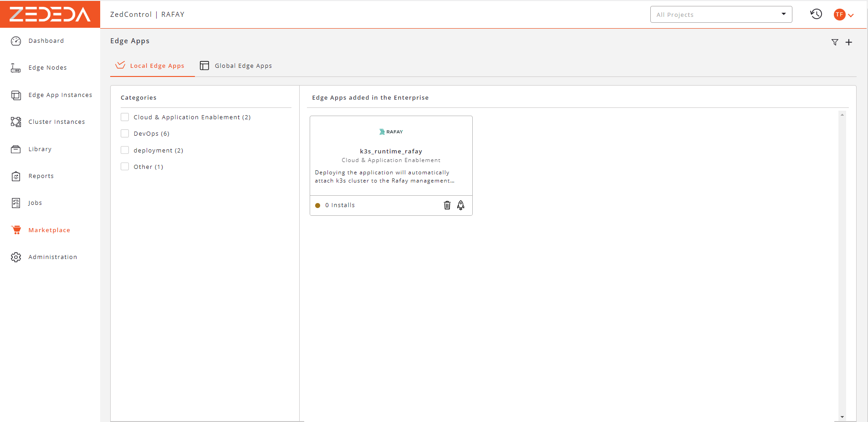Click 'DevOps (6)' category label
The image size is (868, 422).
click(151, 133)
